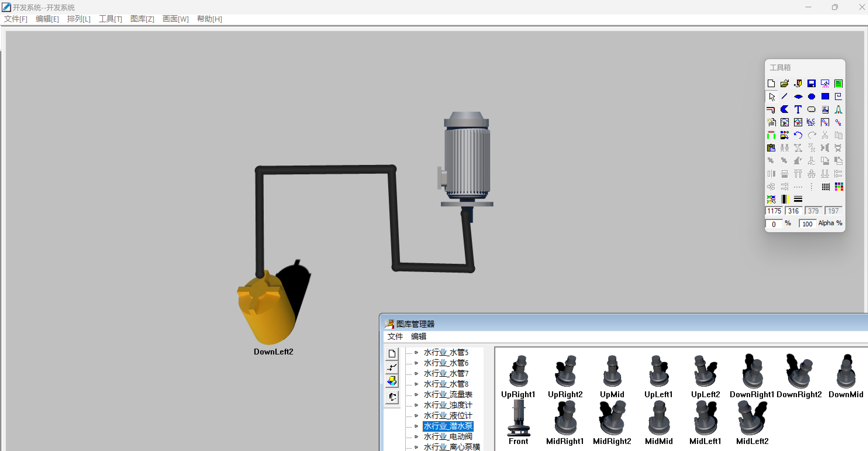
Task: Select the arrow pointer tool in toolbox
Action: tap(771, 97)
